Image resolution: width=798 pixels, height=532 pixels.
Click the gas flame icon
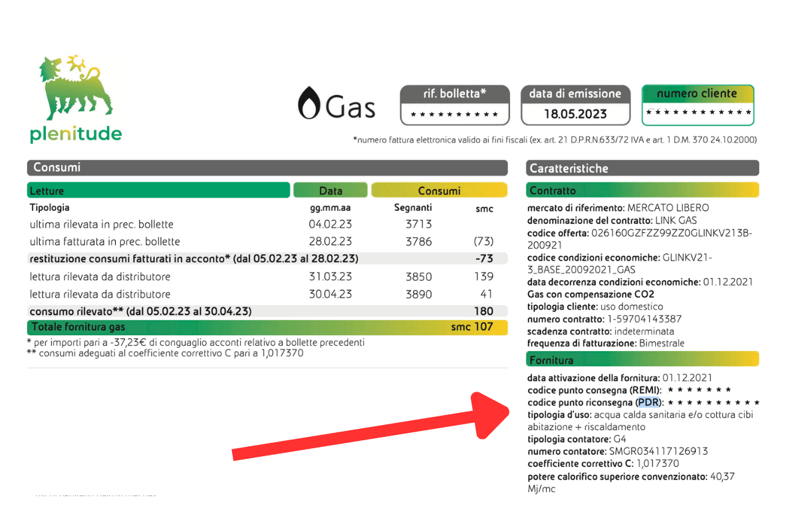pyautogui.click(x=309, y=104)
